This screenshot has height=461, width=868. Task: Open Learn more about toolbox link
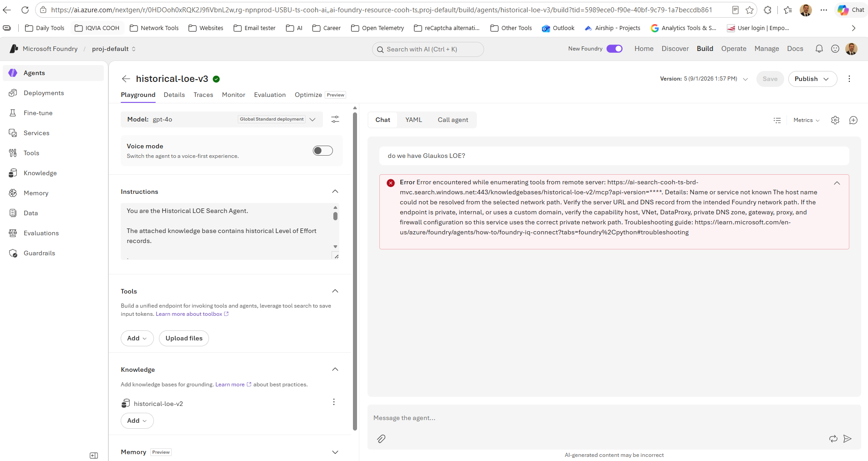[192, 314]
